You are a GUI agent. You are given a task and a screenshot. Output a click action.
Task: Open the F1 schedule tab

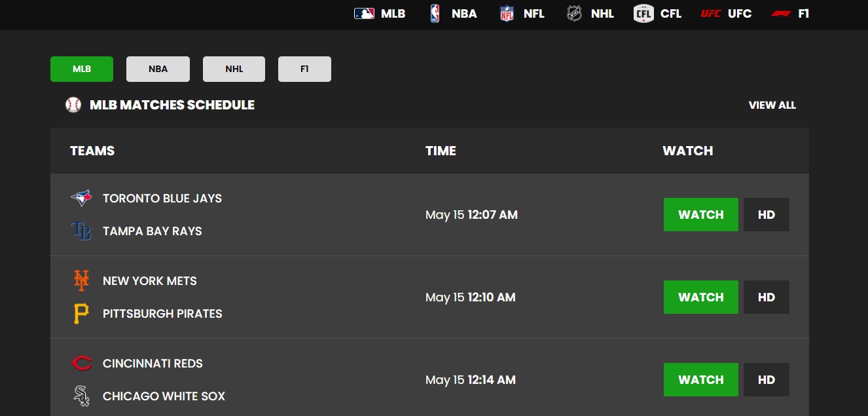[304, 69]
